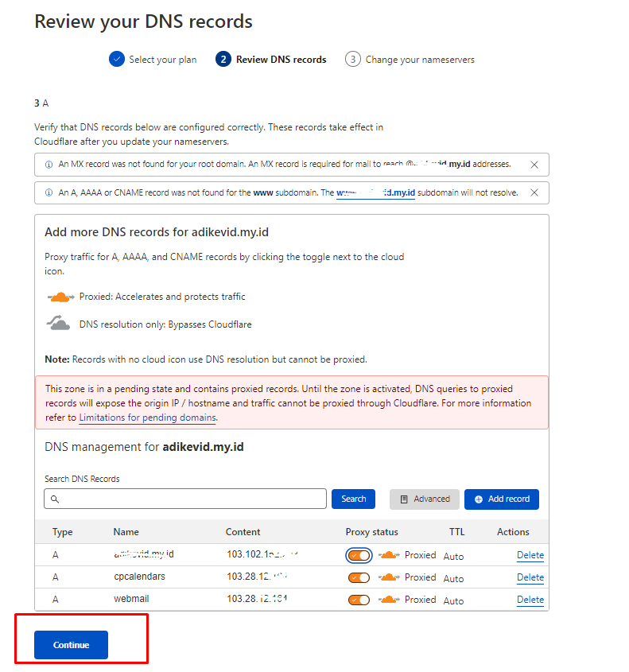Click the orange cloud icon in the webmail row

pyautogui.click(x=389, y=600)
